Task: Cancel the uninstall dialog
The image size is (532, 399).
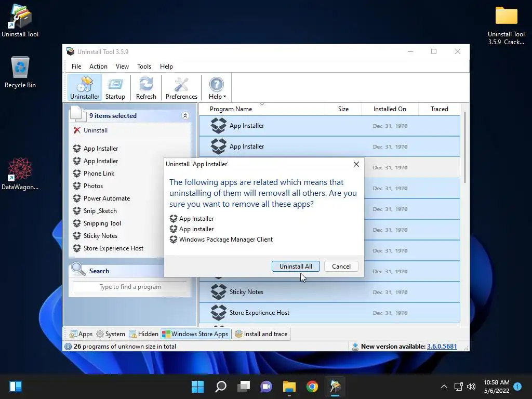Action: coord(341,267)
